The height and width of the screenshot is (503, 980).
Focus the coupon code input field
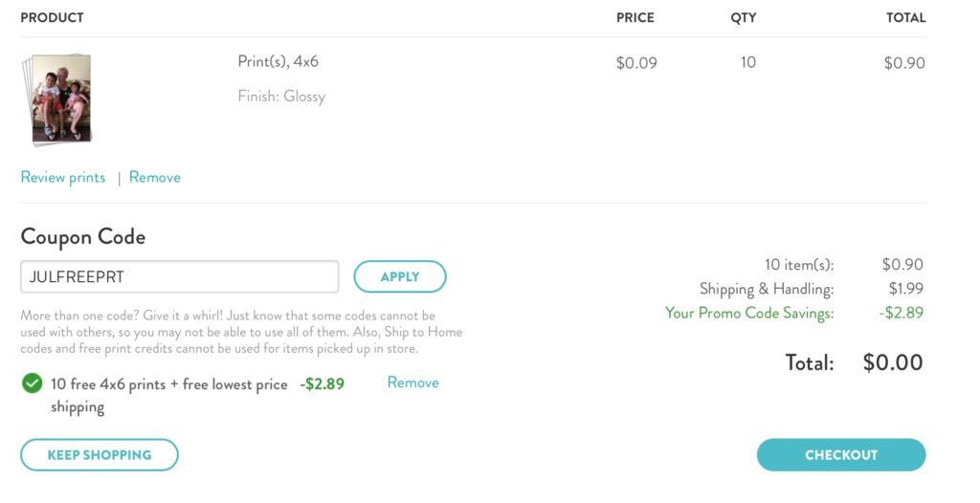(179, 276)
